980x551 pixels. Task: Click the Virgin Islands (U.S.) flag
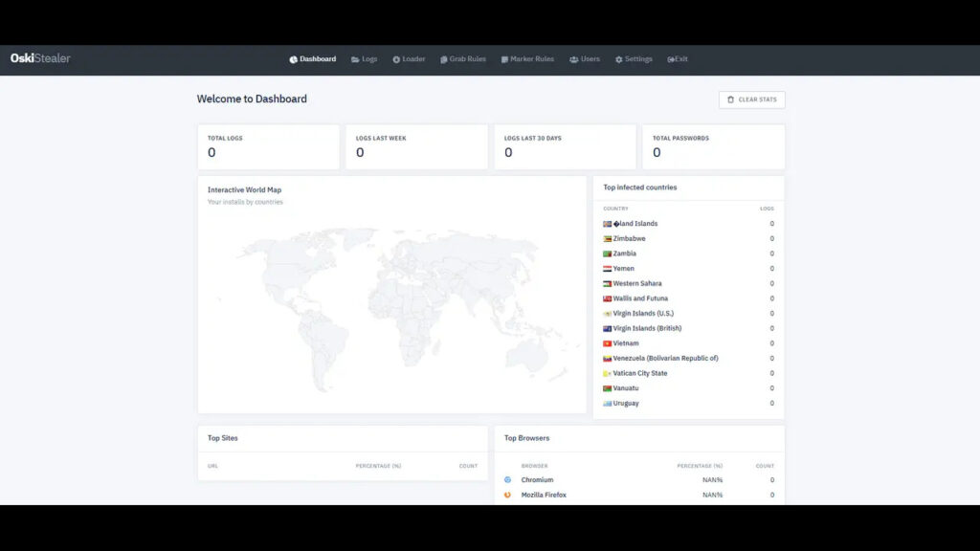coord(607,314)
